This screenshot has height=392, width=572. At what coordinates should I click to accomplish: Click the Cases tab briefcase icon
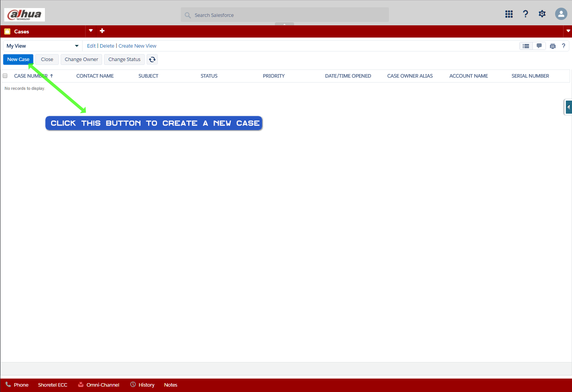7,31
